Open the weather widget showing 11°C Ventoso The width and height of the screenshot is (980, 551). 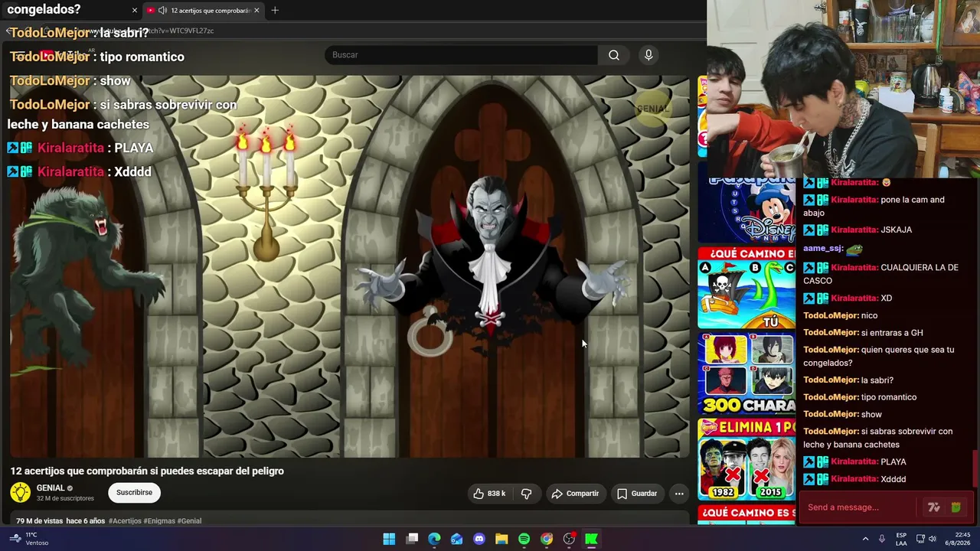[x=28, y=539]
